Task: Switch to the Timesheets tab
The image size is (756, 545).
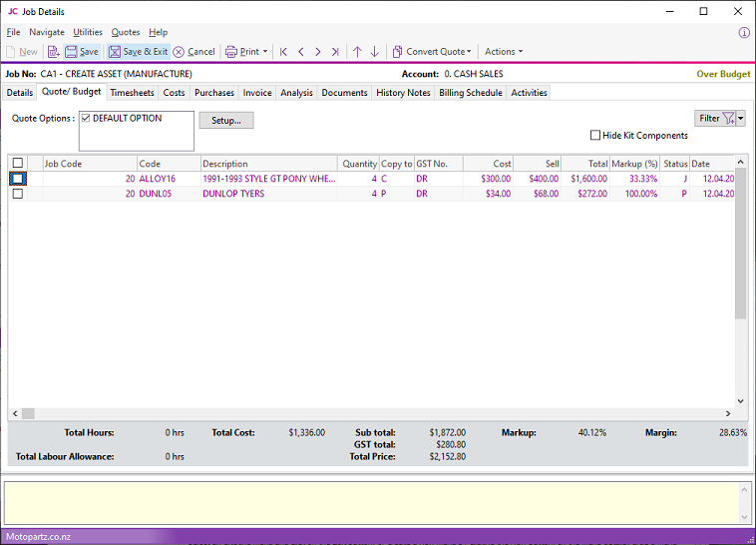Action: pos(132,93)
